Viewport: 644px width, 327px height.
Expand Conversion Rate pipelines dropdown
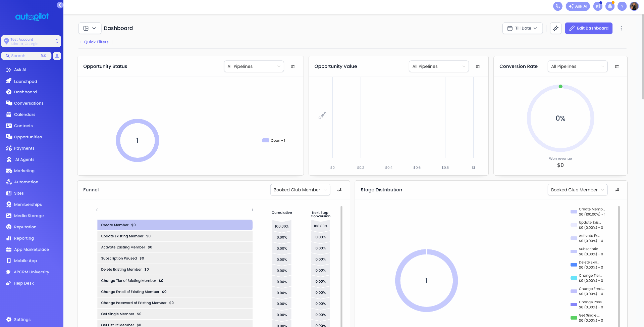click(578, 66)
